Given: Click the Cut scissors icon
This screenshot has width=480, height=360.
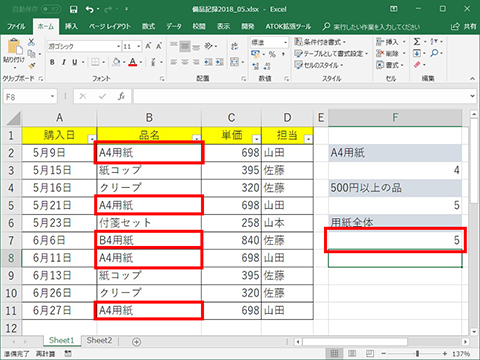Looking at the screenshot, I should pyautogui.click(x=31, y=42).
